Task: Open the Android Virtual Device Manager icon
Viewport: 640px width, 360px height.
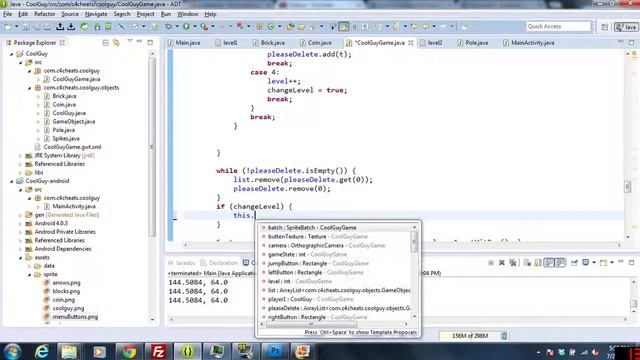Action: (108, 27)
